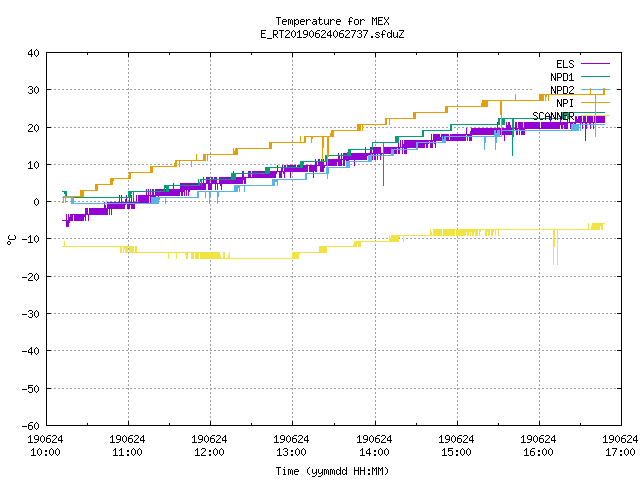Click the orange NPI legend line sample
Viewport: 640px width, 480px height.
pos(595,102)
